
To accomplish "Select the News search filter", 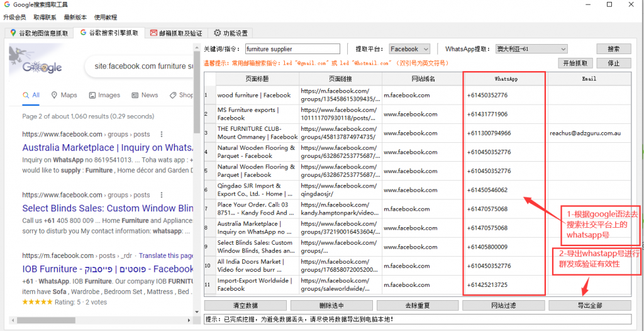I will (145, 95).
